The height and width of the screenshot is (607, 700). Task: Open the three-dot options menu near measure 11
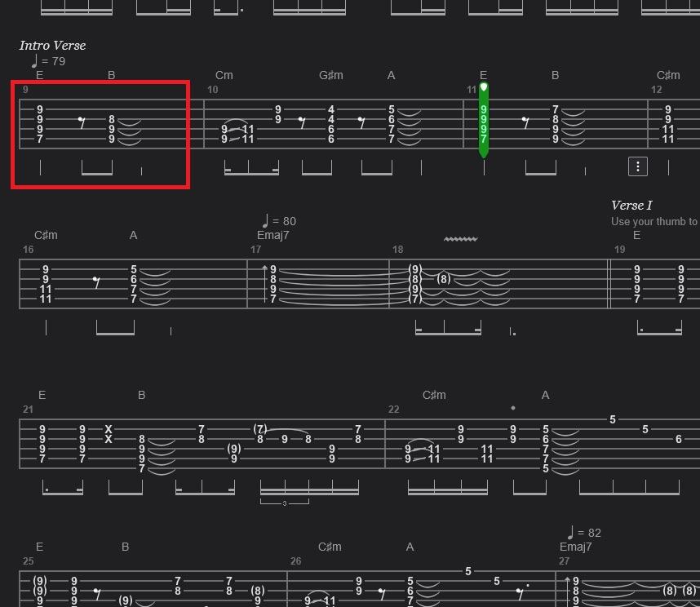pyautogui.click(x=637, y=166)
